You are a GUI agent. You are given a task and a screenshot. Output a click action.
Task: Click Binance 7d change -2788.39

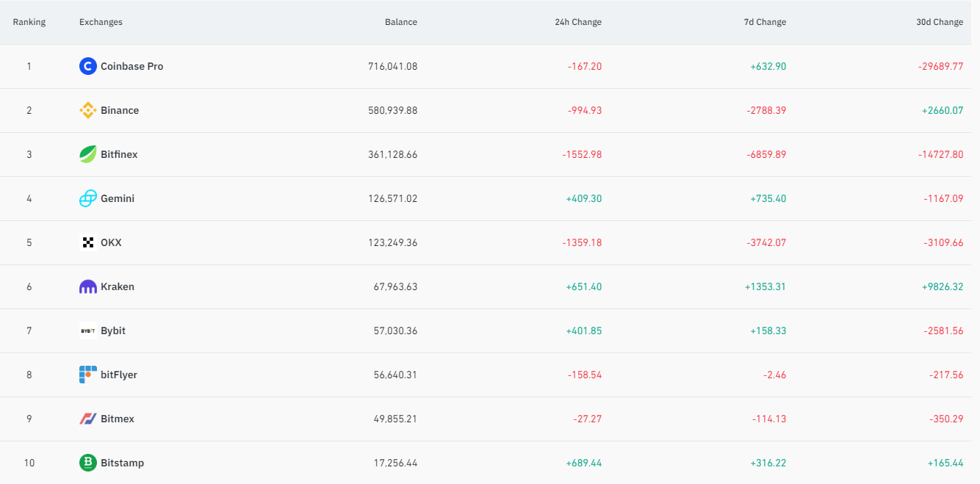[x=766, y=110]
